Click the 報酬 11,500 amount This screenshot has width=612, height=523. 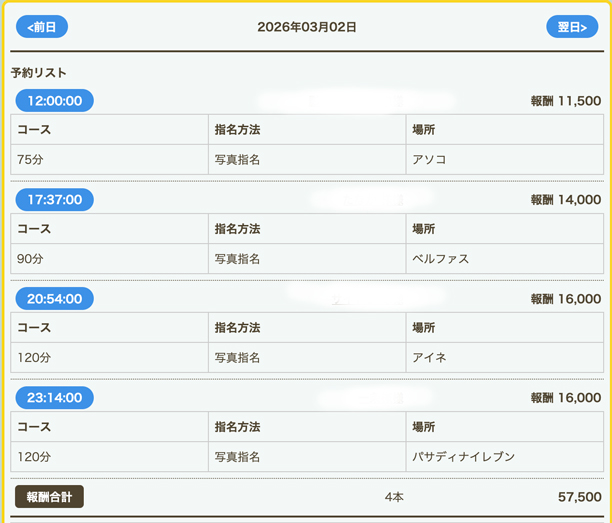[x=565, y=101]
